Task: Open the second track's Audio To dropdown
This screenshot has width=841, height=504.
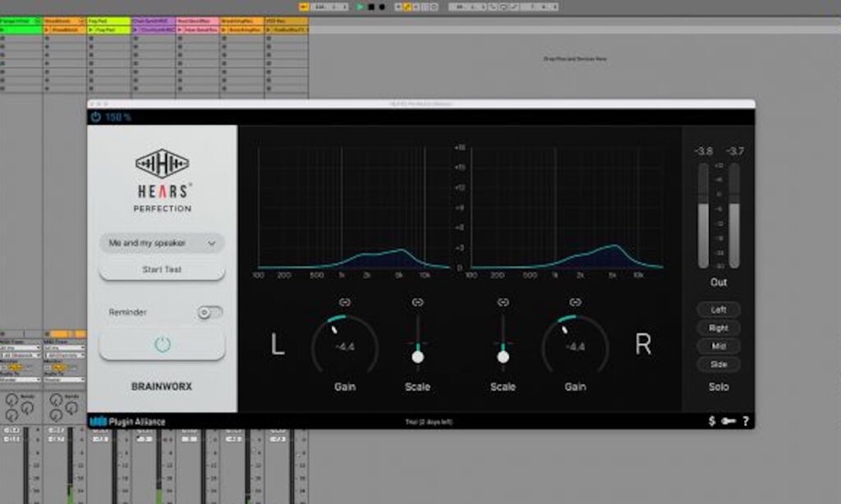Action: pyautogui.click(x=64, y=379)
